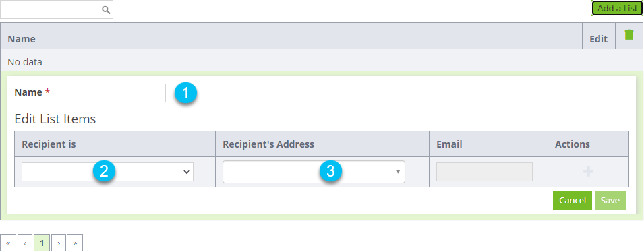644x252 pixels.
Task: Click the plus add icon under Actions
Action: (x=588, y=172)
